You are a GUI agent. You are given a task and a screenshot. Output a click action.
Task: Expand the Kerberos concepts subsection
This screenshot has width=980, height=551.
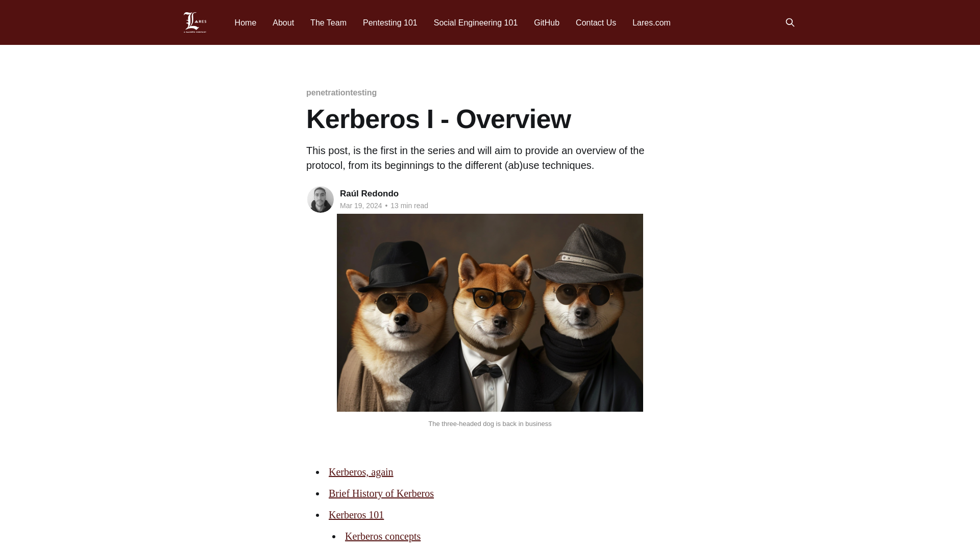[382, 536]
